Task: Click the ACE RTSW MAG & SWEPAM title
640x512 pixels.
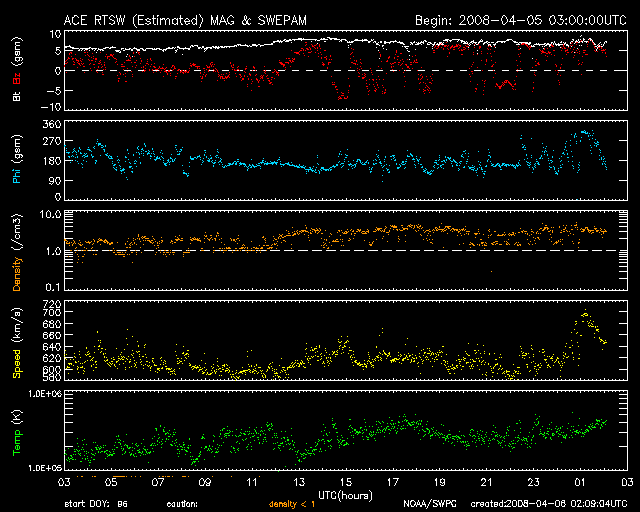Action: pyautogui.click(x=200, y=20)
